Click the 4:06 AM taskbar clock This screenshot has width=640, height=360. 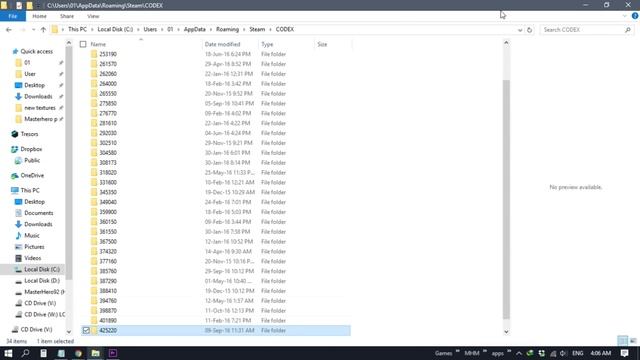click(601, 353)
